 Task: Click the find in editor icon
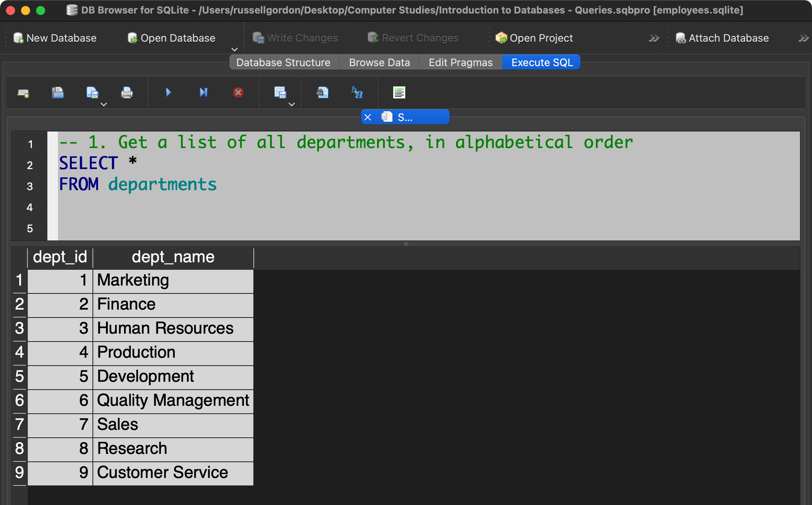tap(322, 92)
